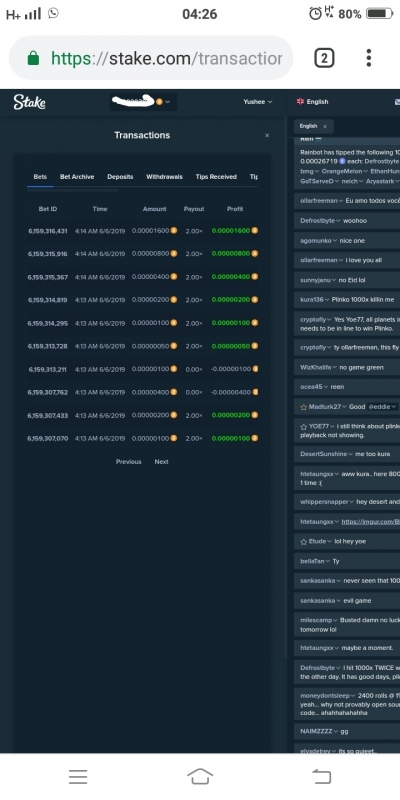This screenshot has height=800, width=400.
Task: Open the Bet Archive tab
Action: click(x=77, y=177)
